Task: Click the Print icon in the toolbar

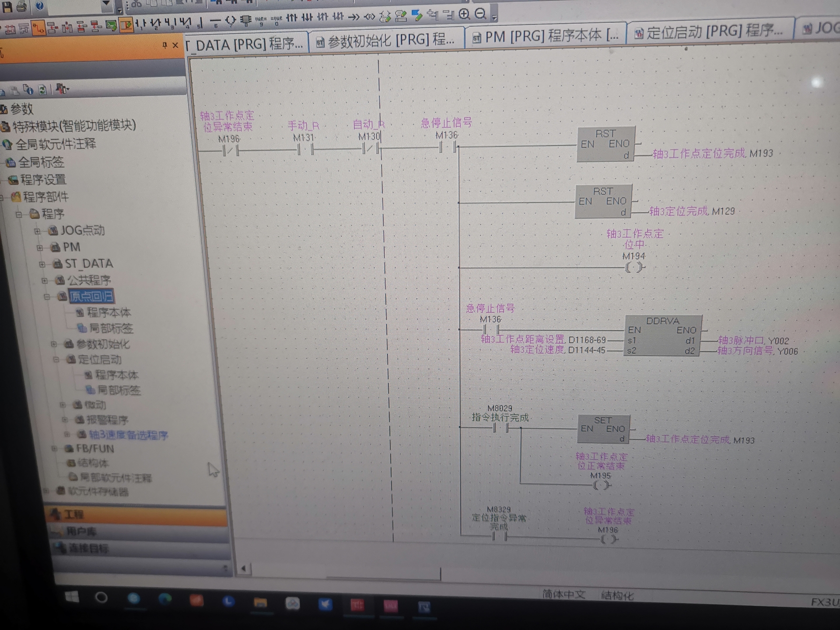Action: click(21, 6)
